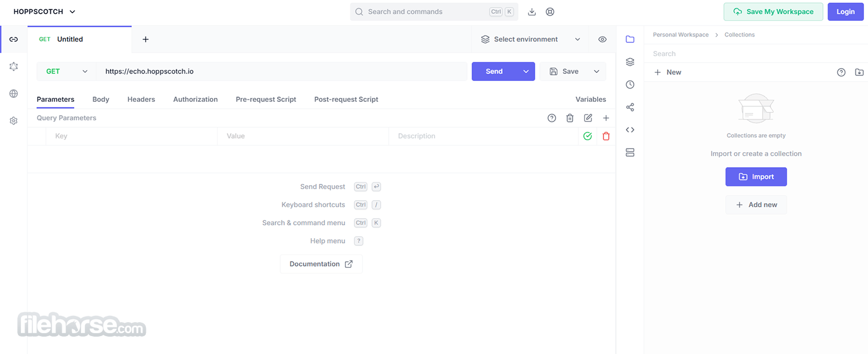This screenshot has width=868, height=354.
Task: Open the Post-request Script tab
Action: 346,99
